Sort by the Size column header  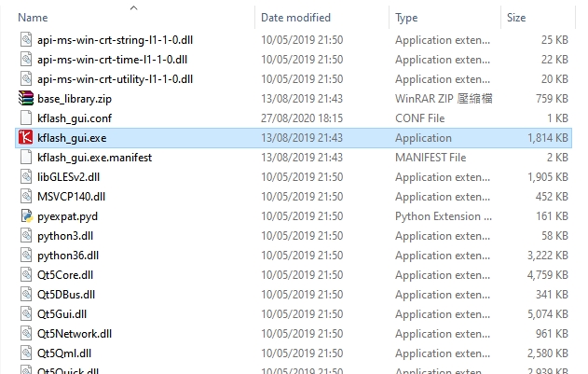point(516,18)
